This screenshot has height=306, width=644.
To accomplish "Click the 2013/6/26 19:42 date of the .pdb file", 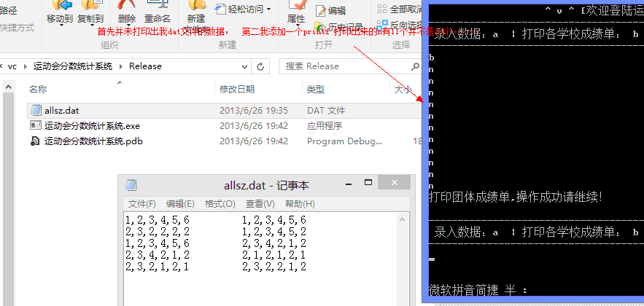I will click(x=253, y=141).
